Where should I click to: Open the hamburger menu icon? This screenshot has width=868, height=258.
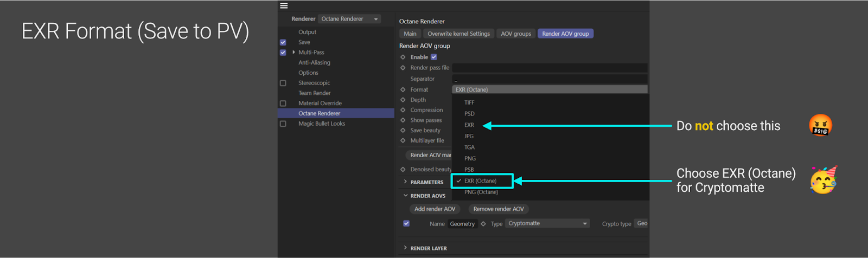pos(284,5)
